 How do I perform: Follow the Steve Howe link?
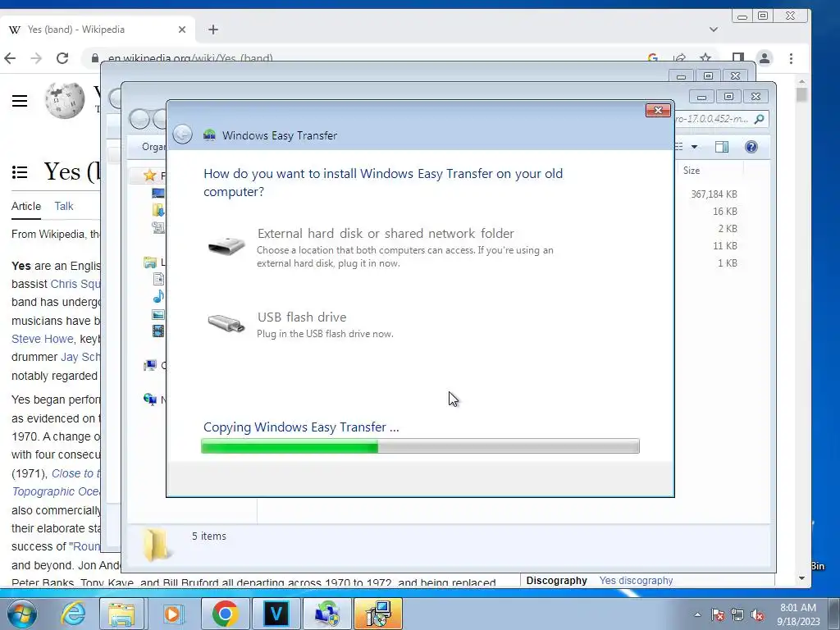pyautogui.click(x=43, y=339)
